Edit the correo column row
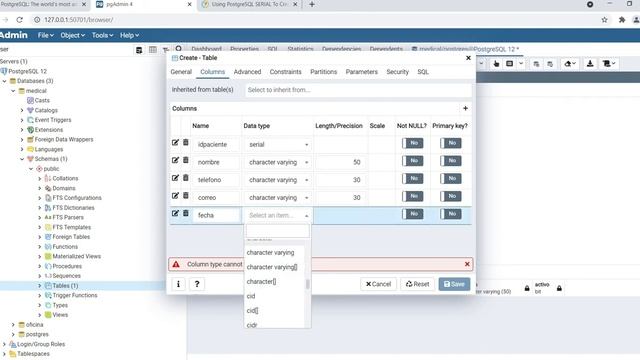 click(x=175, y=196)
